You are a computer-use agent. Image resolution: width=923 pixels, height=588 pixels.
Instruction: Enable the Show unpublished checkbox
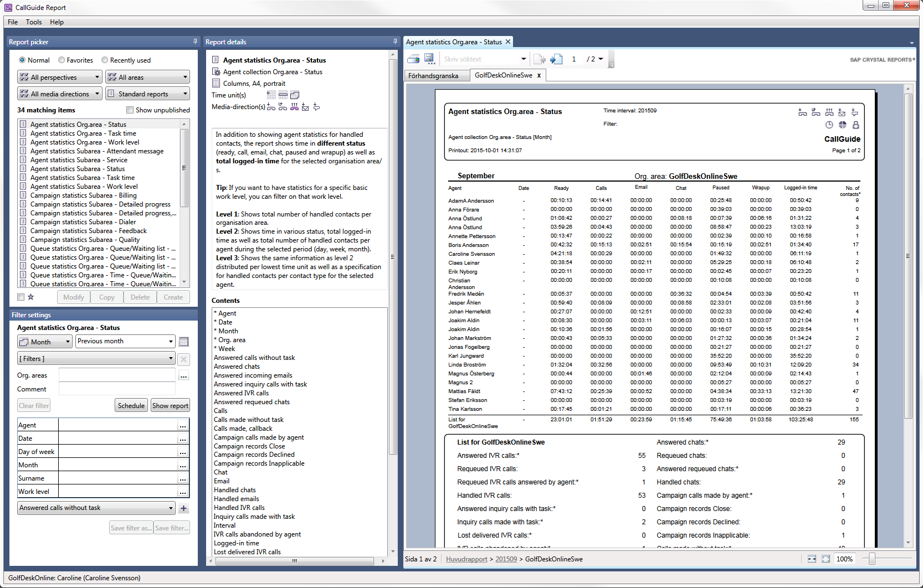click(130, 110)
